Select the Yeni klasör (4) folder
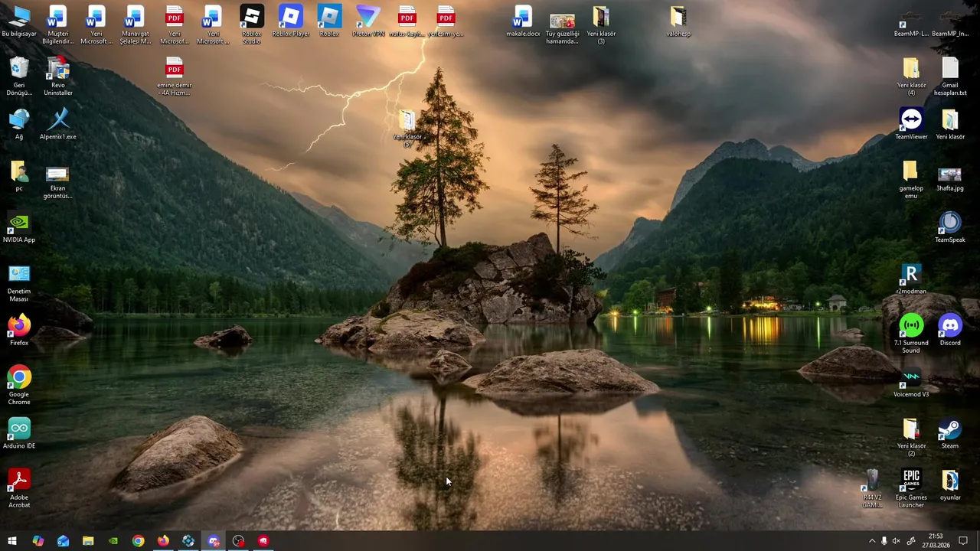The height and width of the screenshot is (551, 980). pos(911,77)
